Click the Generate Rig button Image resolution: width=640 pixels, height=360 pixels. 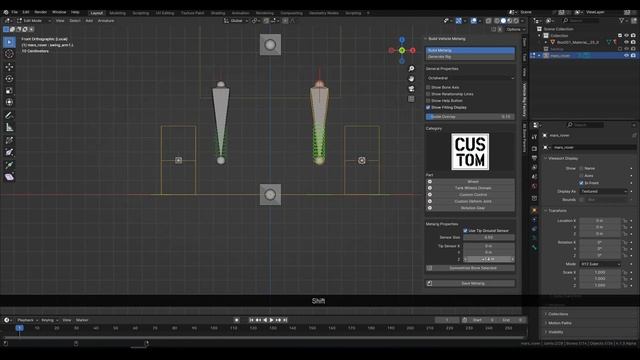click(x=470, y=57)
